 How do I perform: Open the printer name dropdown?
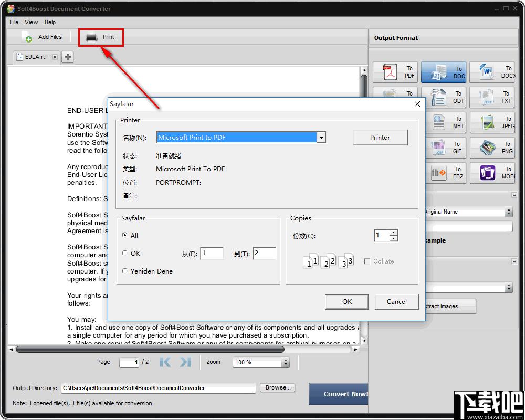coord(321,138)
